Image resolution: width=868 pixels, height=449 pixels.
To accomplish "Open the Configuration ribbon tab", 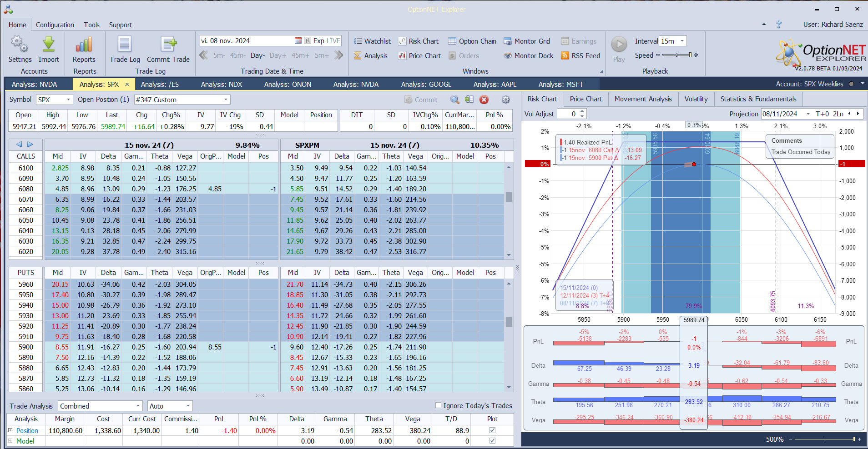I will (55, 25).
